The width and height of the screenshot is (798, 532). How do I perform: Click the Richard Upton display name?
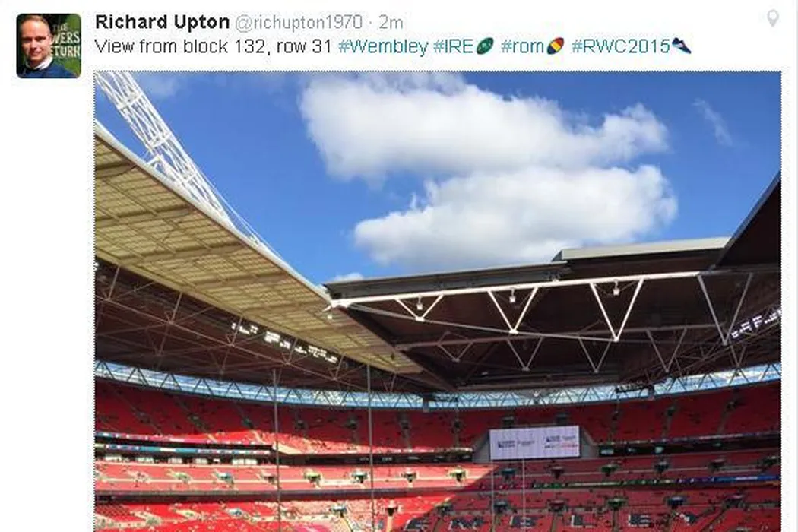[162, 22]
